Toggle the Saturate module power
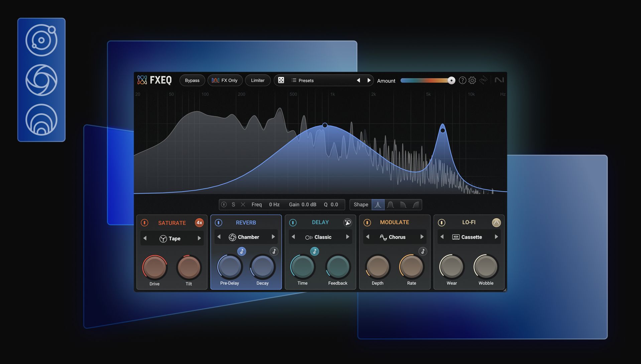 tap(144, 223)
